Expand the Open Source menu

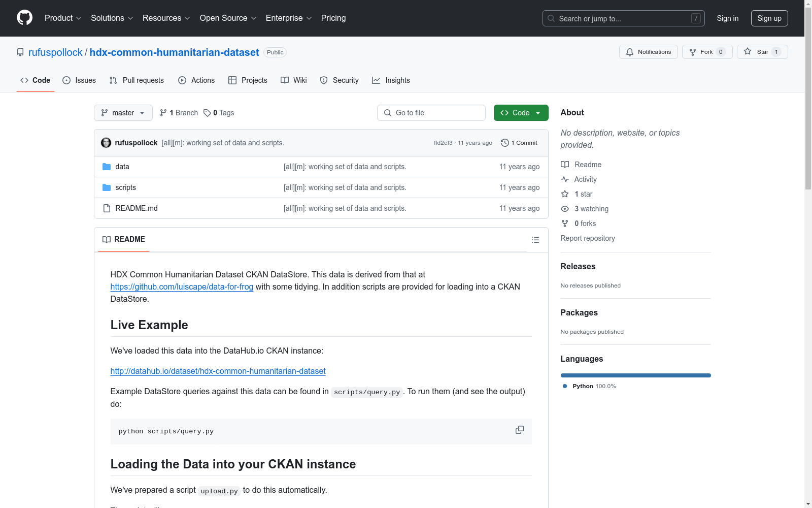pyautogui.click(x=228, y=18)
